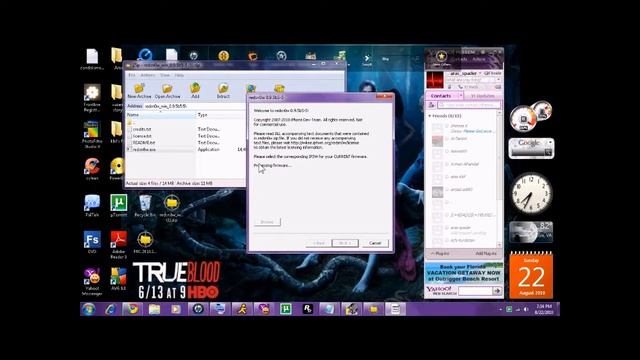The width and height of the screenshot is (640, 360).
Task: Click the analog clock gadget
Action: point(531,193)
